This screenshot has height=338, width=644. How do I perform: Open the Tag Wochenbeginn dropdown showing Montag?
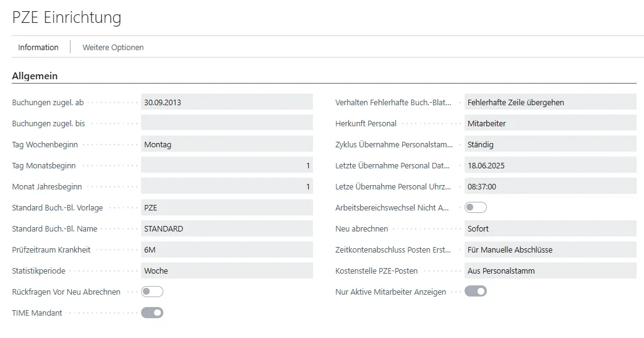click(x=226, y=144)
